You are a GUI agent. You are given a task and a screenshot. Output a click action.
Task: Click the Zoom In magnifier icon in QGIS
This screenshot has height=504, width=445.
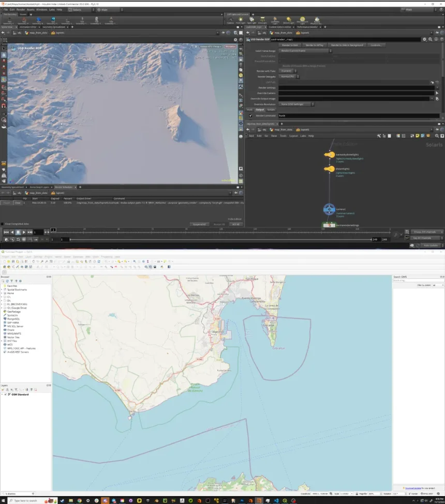click(42, 262)
